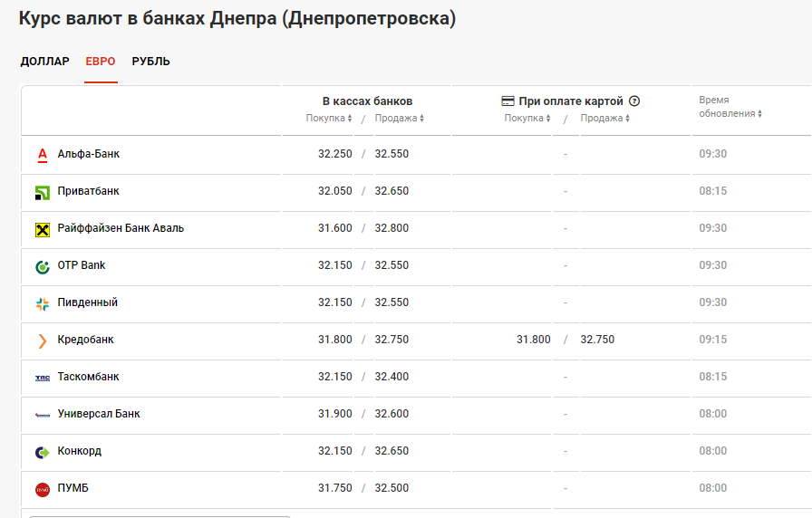Image resolution: width=812 pixels, height=518 pixels.
Task: Click Универсал Банк sell rate 32.600
Action: point(391,414)
